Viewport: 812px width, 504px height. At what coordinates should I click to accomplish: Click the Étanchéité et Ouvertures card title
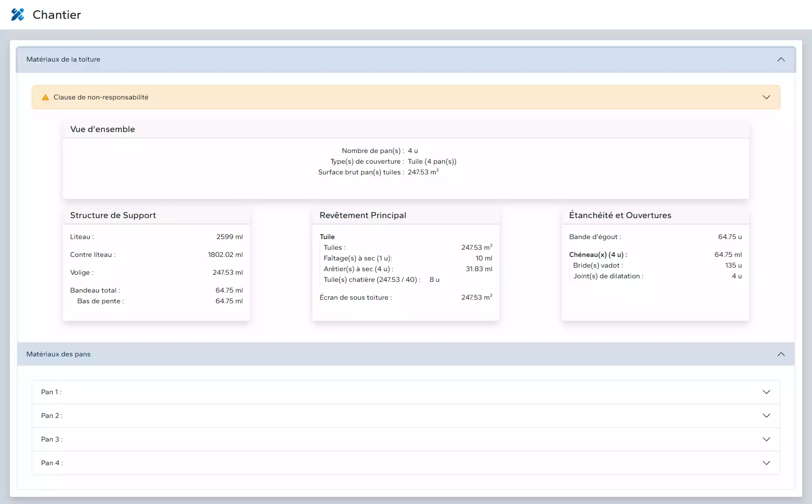(620, 215)
